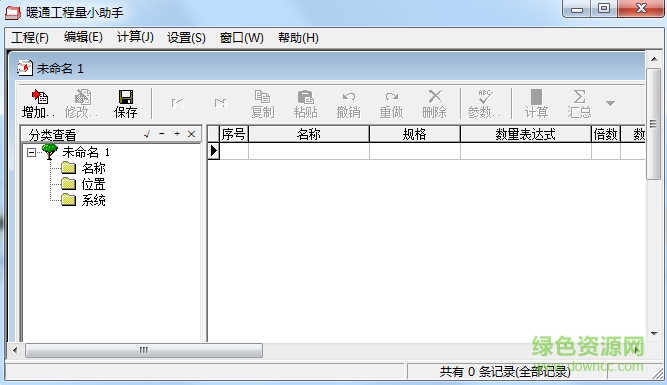Click the 倍数 column header
Image resolution: width=667 pixels, height=385 pixels.
[x=606, y=134]
